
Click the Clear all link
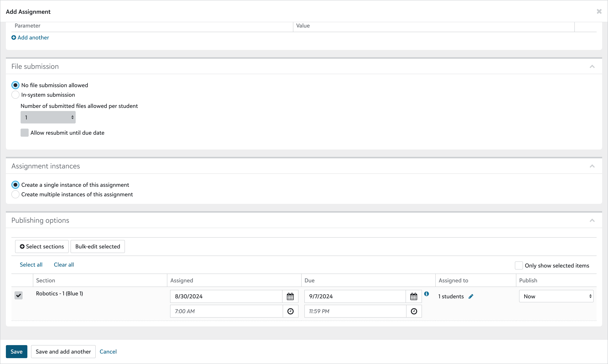point(64,265)
